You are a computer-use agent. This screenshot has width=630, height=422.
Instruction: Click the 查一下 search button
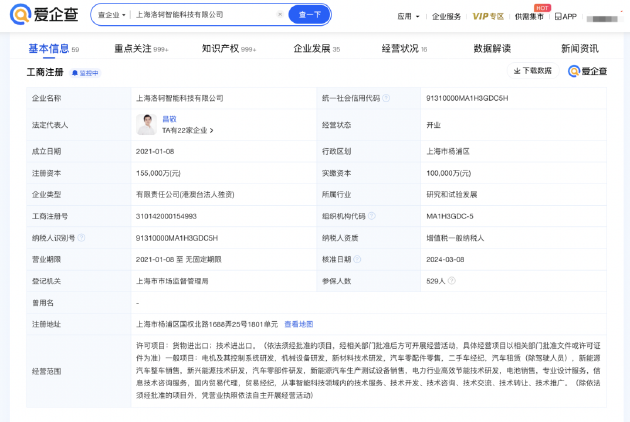[x=309, y=14]
